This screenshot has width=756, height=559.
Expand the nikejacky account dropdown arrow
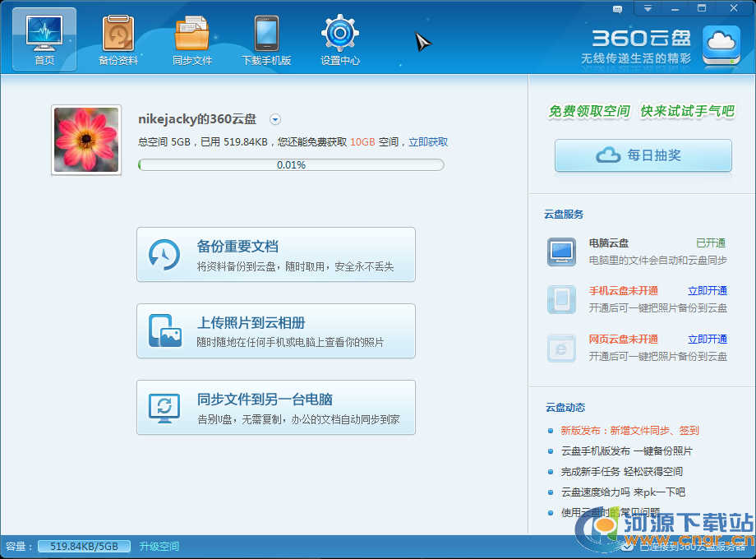[x=275, y=119]
